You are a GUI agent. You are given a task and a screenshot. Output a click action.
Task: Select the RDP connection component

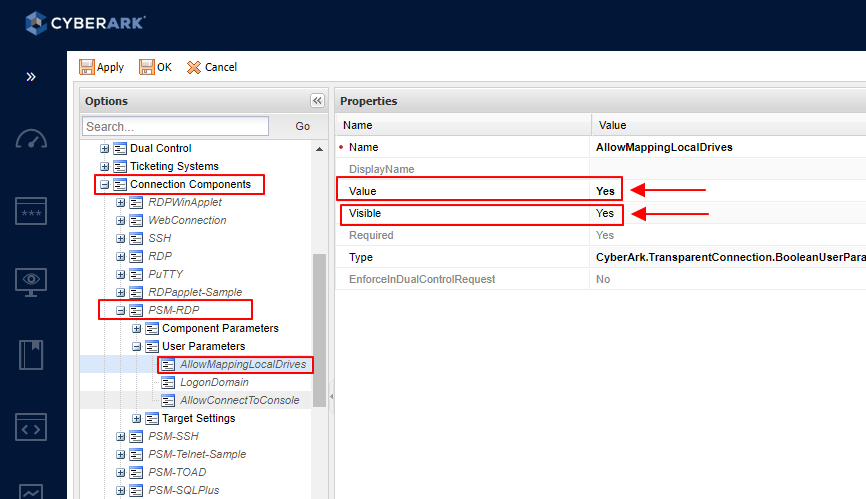[160, 256]
